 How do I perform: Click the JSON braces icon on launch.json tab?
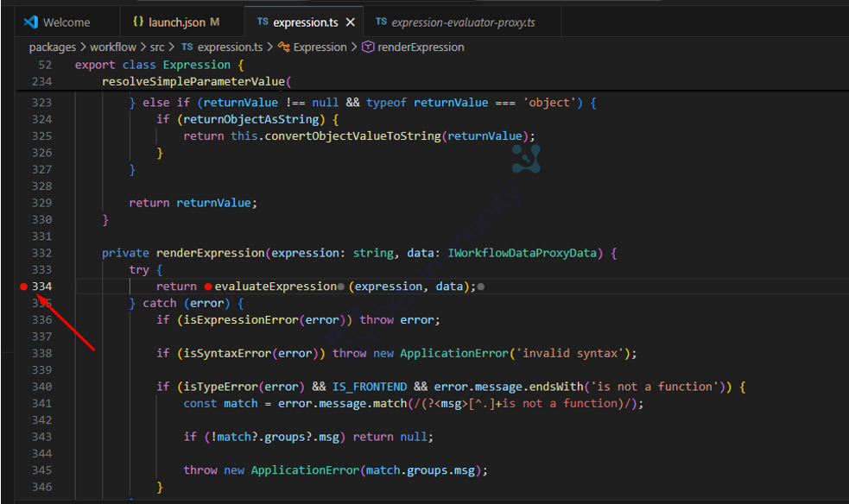point(138,22)
